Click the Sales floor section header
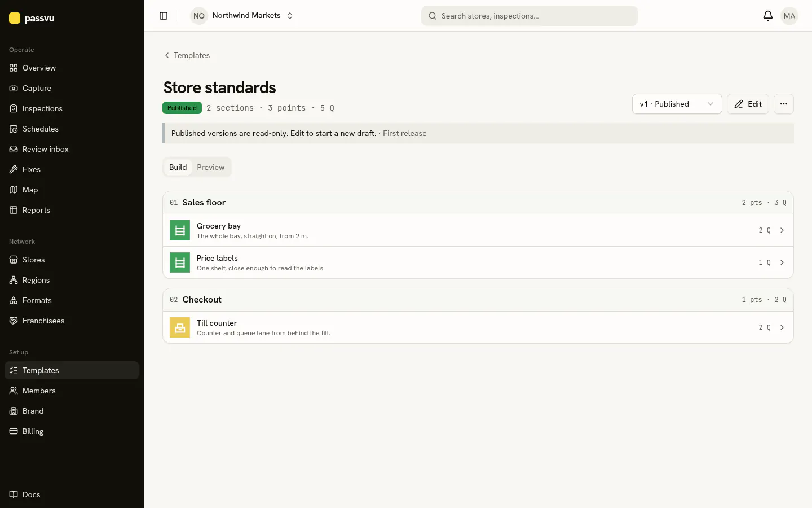The width and height of the screenshot is (812, 508). tap(478, 203)
